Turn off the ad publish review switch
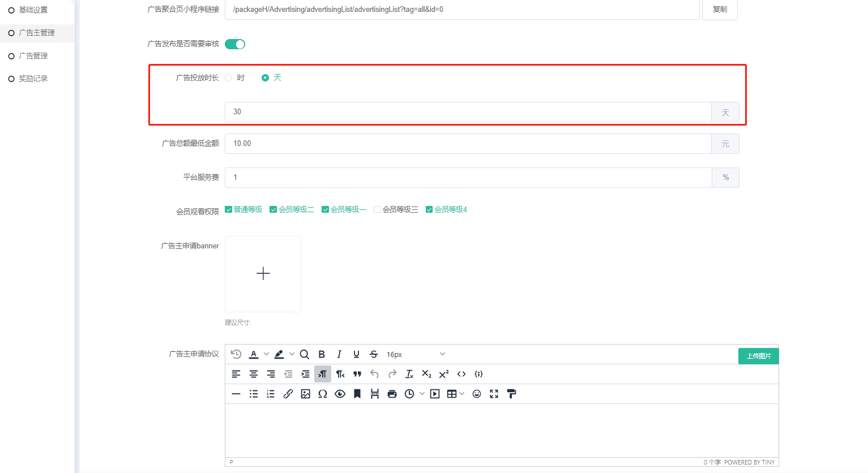Viewport: 868px width, 473px height. point(235,44)
